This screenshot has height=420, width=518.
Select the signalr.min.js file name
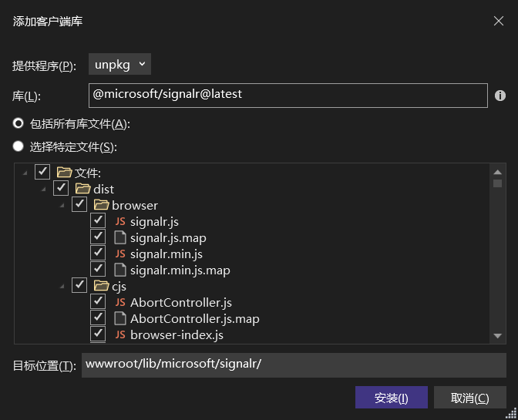pos(166,254)
